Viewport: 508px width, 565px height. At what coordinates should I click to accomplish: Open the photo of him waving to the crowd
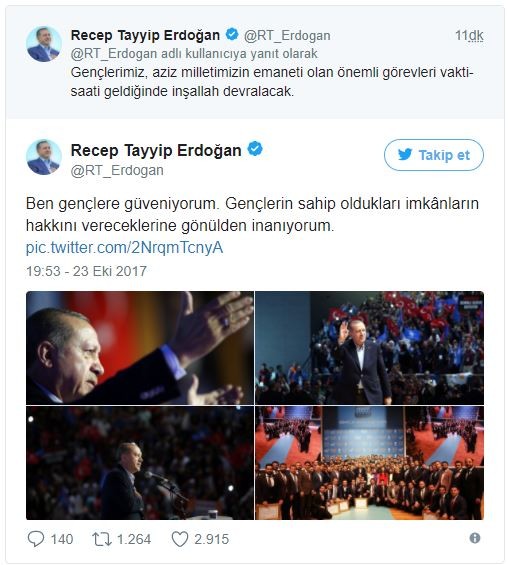point(370,348)
